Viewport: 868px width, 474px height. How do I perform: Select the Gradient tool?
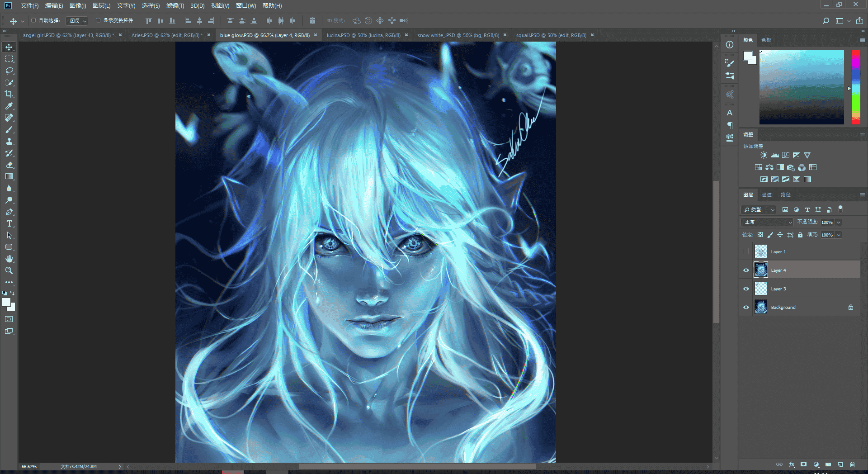tap(9, 176)
